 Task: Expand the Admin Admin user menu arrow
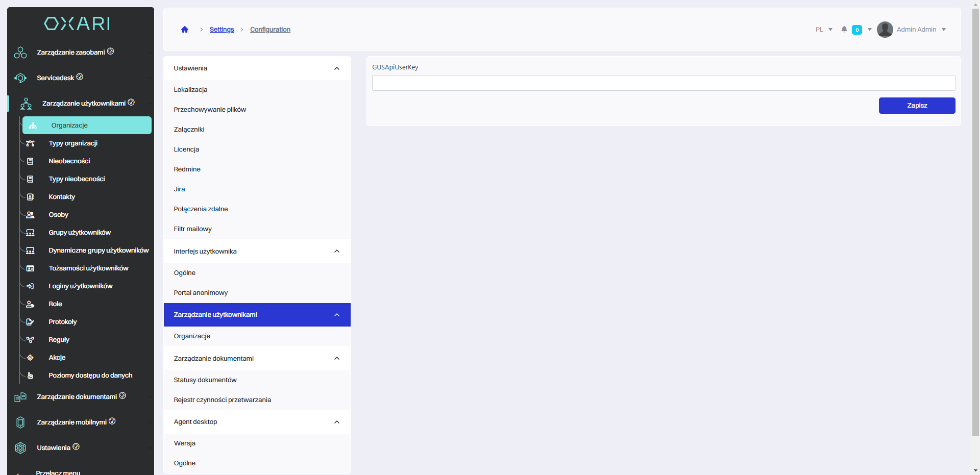click(944, 30)
